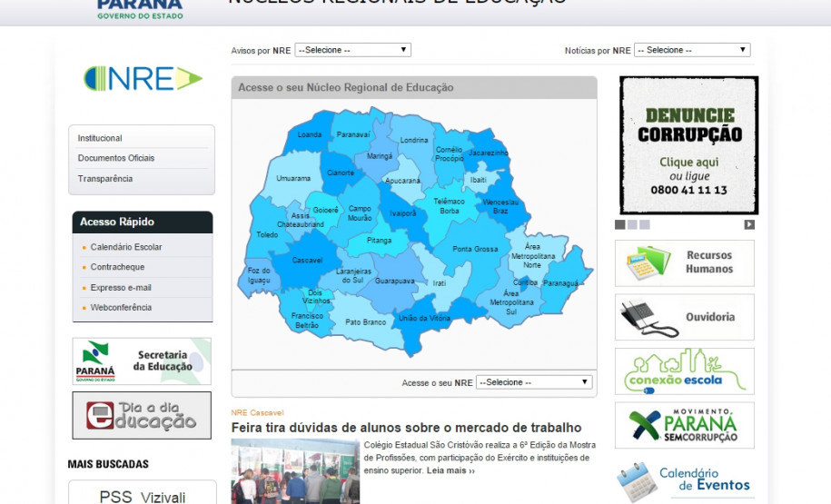
Task: Click Leia mais link under news
Action: pos(450,470)
